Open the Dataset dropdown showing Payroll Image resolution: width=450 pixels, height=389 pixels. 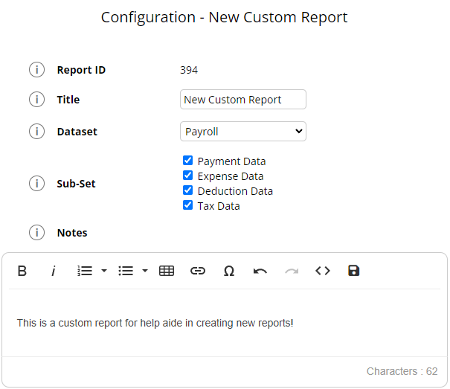tap(243, 131)
